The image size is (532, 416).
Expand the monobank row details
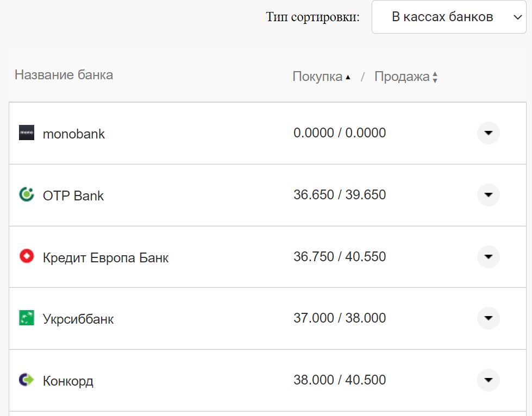487,133
